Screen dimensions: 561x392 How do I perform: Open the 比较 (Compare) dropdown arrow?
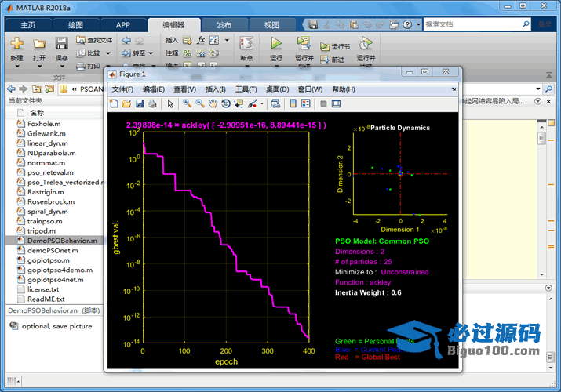[108, 53]
